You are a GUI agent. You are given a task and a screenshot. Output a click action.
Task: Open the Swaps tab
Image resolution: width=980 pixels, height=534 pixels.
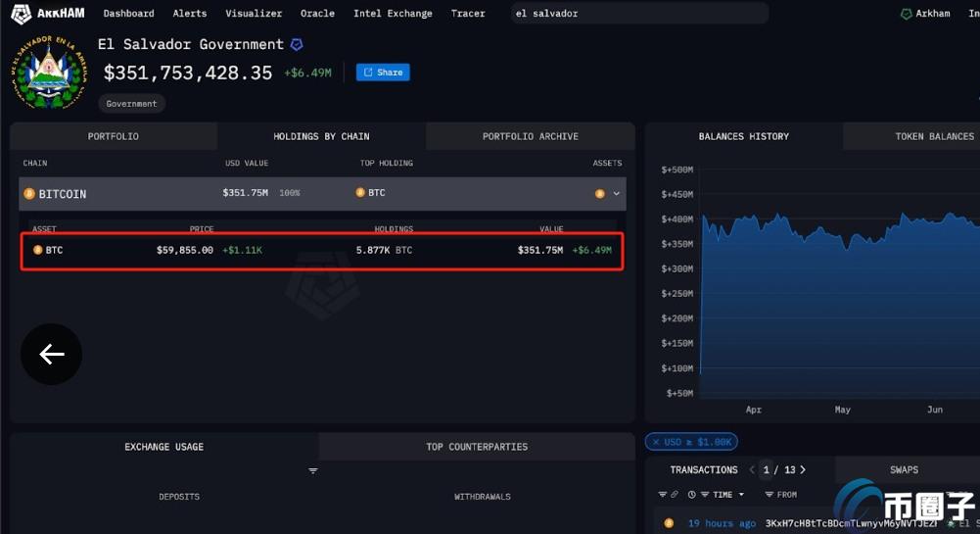tap(904, 469)
